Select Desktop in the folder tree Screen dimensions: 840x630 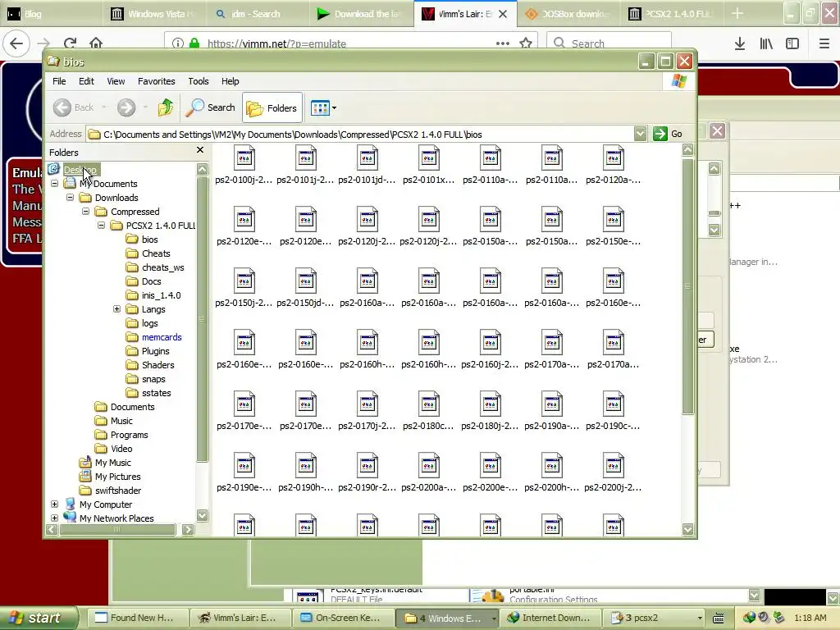[80, 170]
